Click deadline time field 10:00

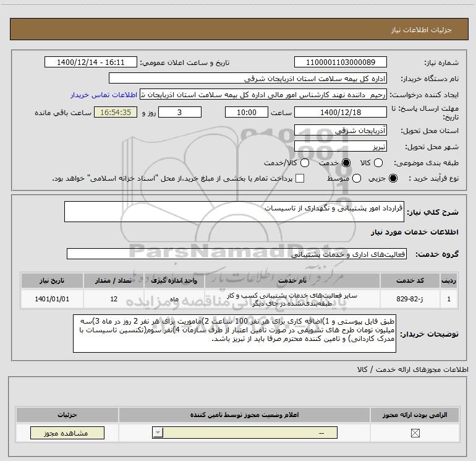(247, 112)
